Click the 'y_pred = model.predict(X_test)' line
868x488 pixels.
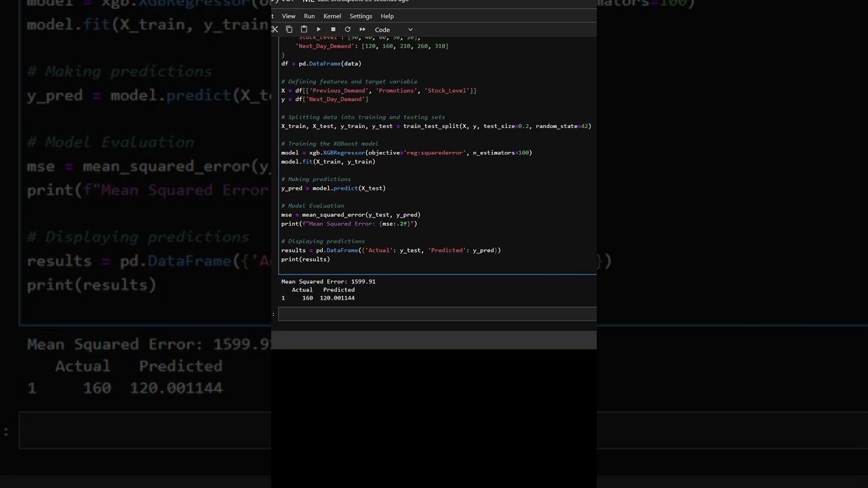click(334, 188)
